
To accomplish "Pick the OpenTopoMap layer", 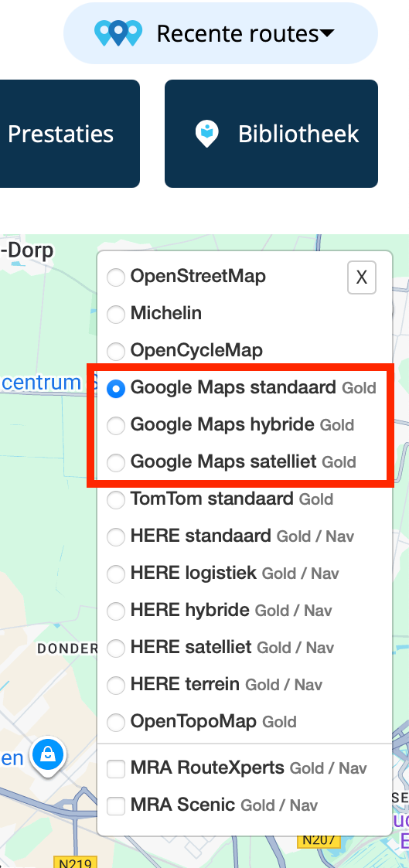I will (116, 723).
